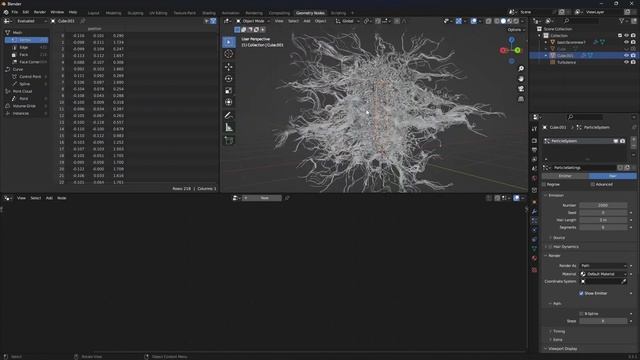
Task: Open the Render As Path dropdown
Action: pyautogui.click(x=603, y=266)
